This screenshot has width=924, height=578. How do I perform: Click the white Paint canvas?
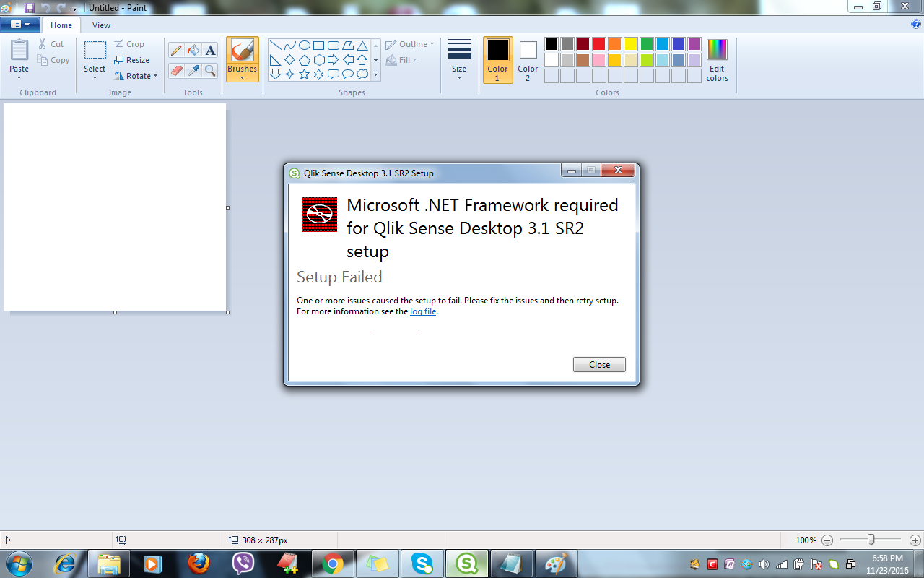115,207
